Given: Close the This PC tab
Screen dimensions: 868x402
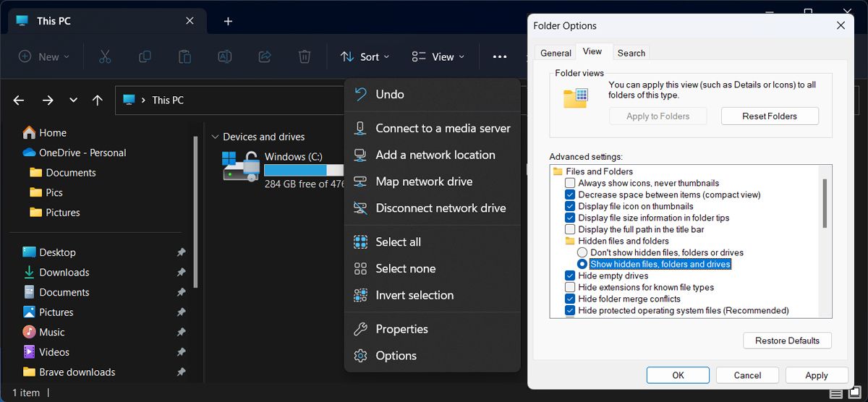Looking at the screenshot, I should [x=190, y=21].
